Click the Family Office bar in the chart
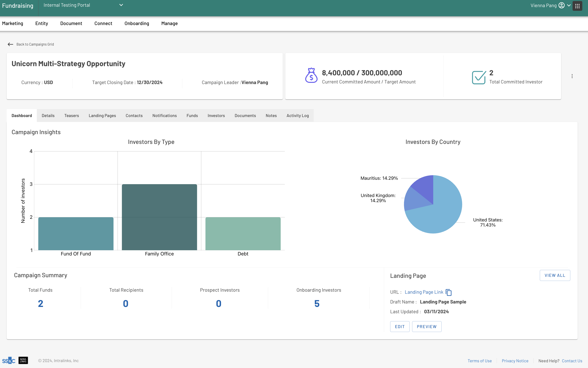Image resolution: width=588 pixels, height=368 pixels. tap(159, 217)
